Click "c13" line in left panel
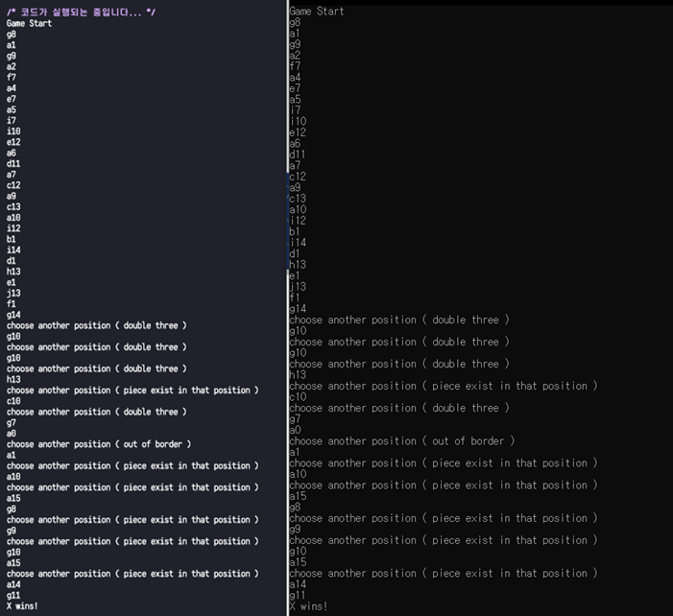The height and width of the screenshot is (616, 673). (x=13, y=207)
